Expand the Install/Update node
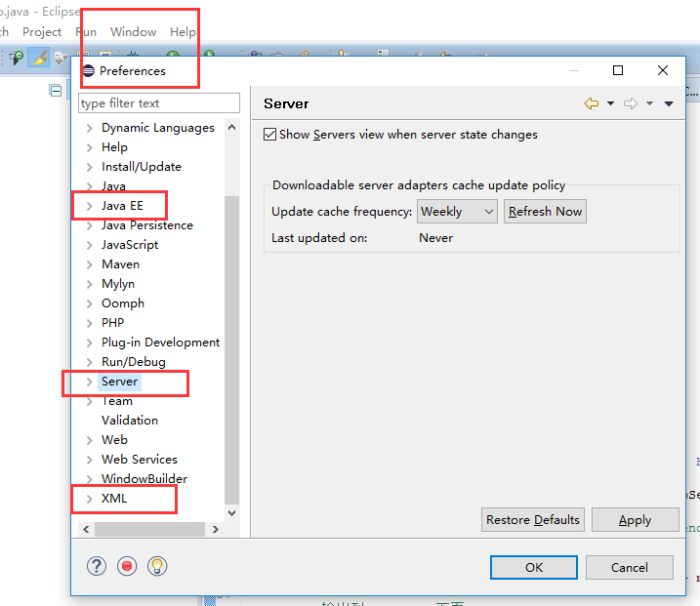The height and width of the screenshot is (606, 700). click(x=89, y=167)
